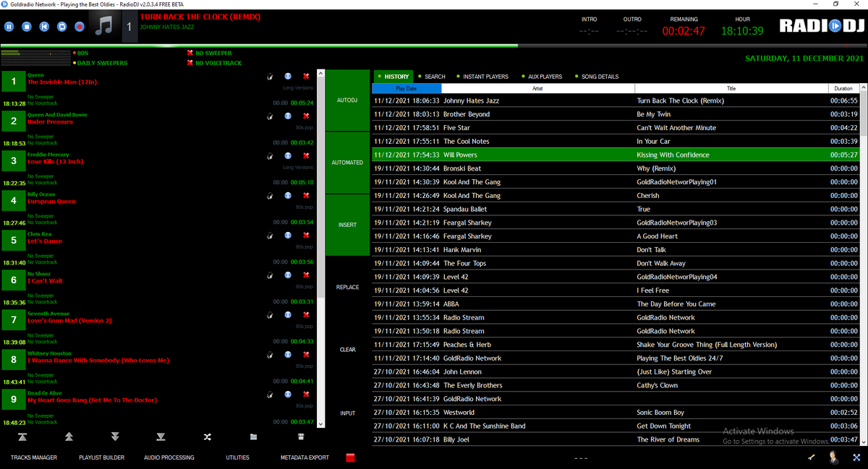Sort history by Duration column

(x=843, y=88)
